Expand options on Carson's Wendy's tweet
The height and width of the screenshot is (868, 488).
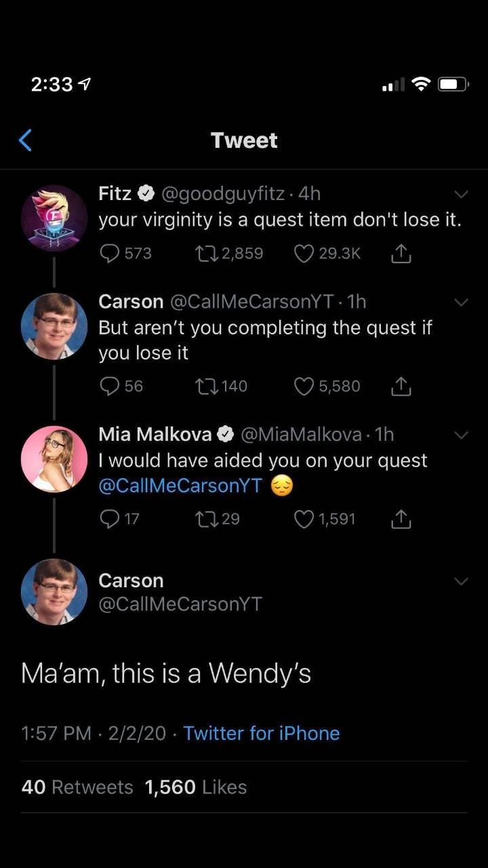462,581
